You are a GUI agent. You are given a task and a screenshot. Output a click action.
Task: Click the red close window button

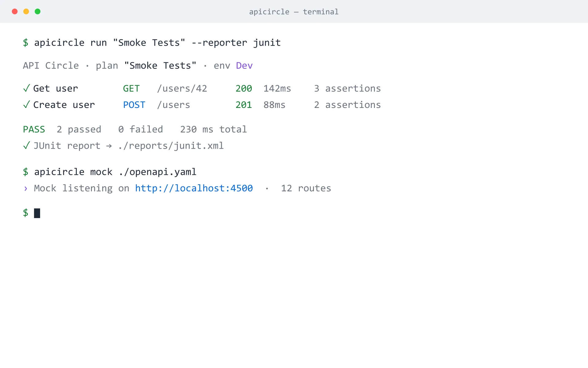pos(15,12)
